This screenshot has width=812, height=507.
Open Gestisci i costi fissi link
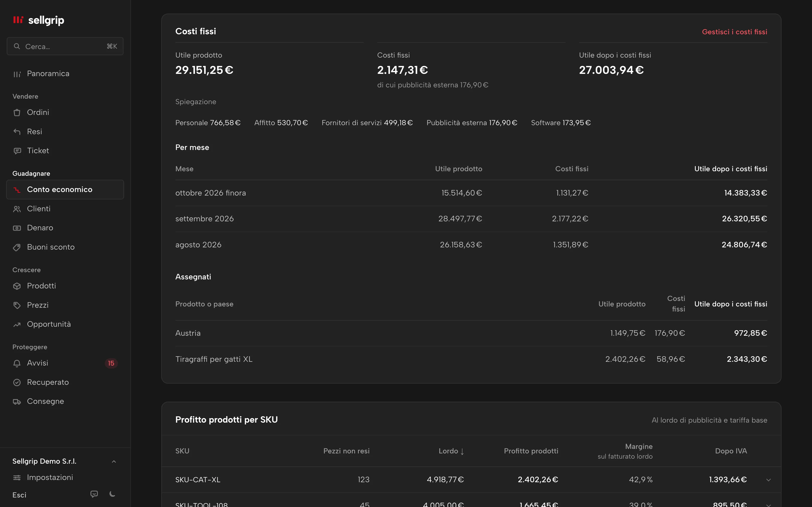coord(735,32)
